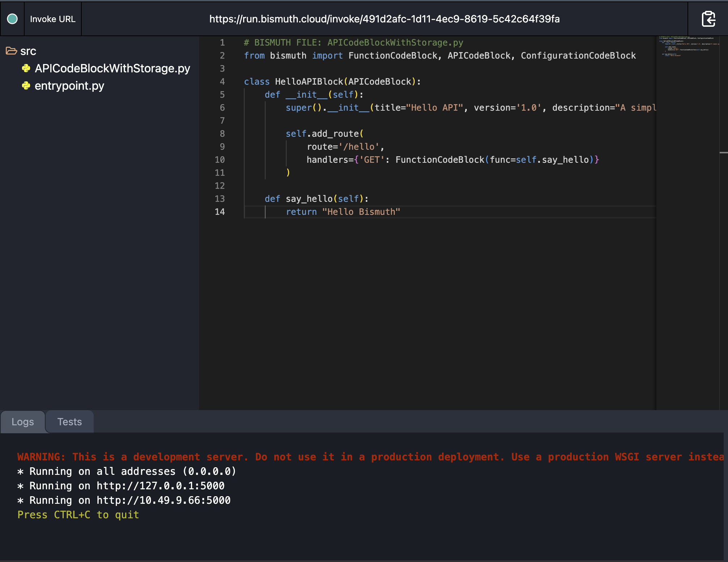Click line number 1 in gutter
Screen dimensions: 728x562
coord(222,43)
